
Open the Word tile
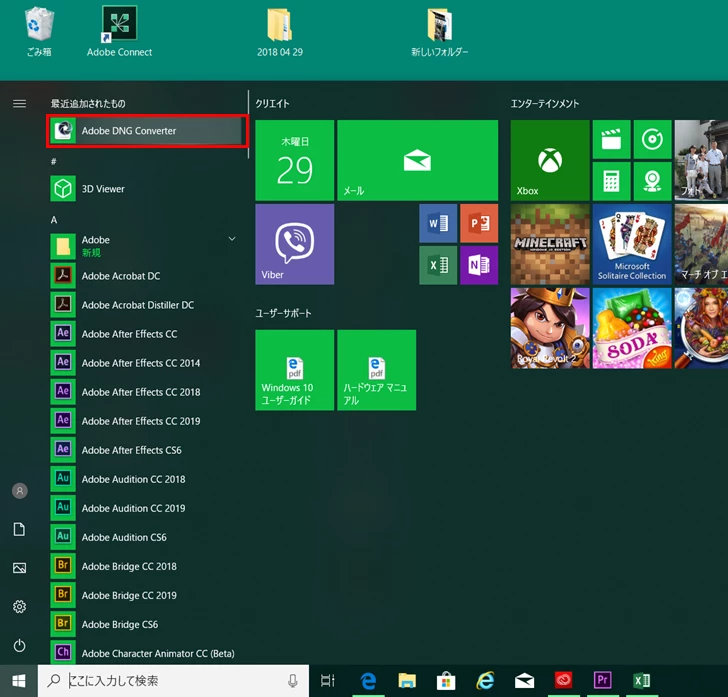click(x=438, y=223)
